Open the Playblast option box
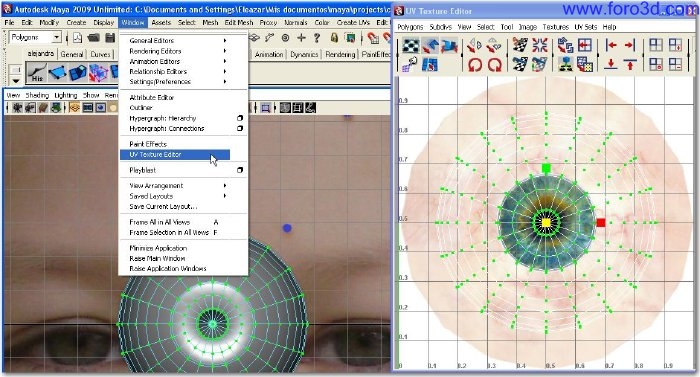The image size is (700, 377). [240, 170]
